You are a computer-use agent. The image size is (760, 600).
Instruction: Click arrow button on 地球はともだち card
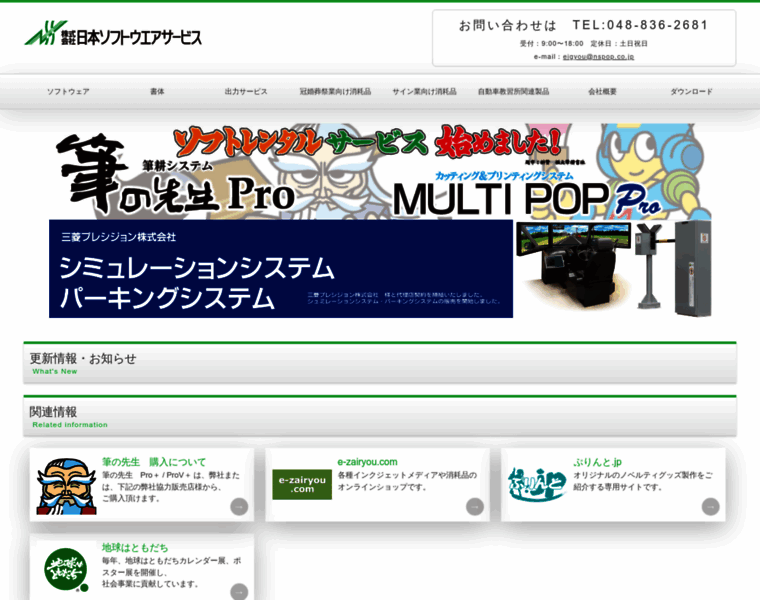[239, 592]
